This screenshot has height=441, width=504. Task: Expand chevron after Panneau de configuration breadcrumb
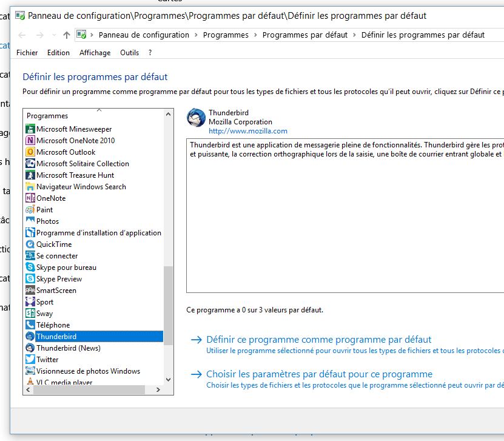[x=196, y=35]
